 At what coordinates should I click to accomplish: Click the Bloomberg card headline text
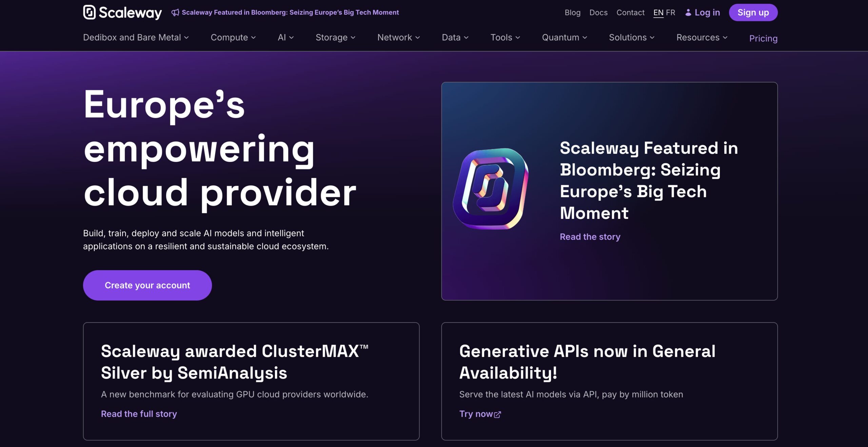pyautogui.click(x=649, y=181)
